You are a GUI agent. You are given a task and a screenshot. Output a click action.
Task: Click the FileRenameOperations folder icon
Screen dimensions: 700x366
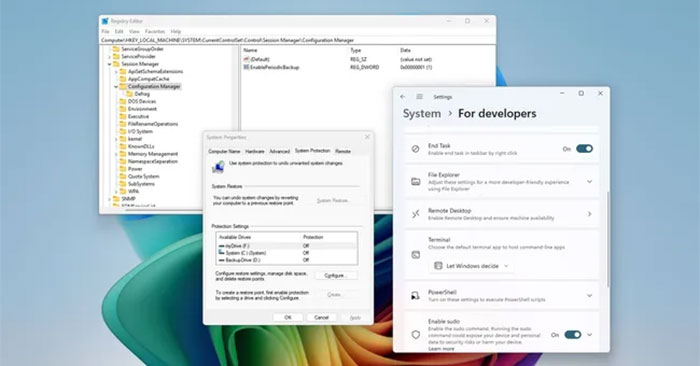tap(123, 124)
